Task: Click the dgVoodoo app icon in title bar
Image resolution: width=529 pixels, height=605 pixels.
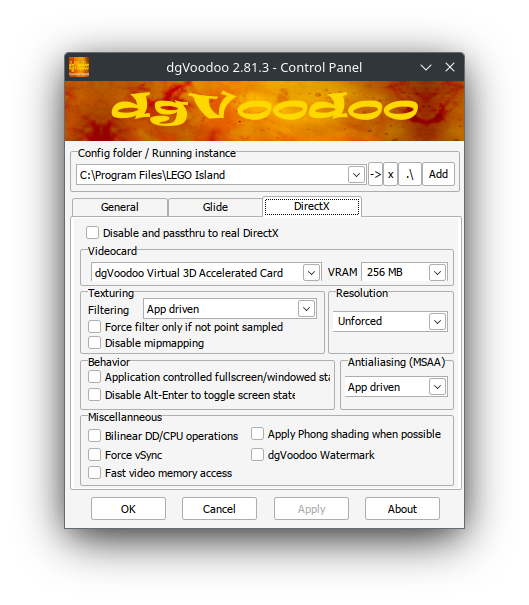Action: (79, 67)
